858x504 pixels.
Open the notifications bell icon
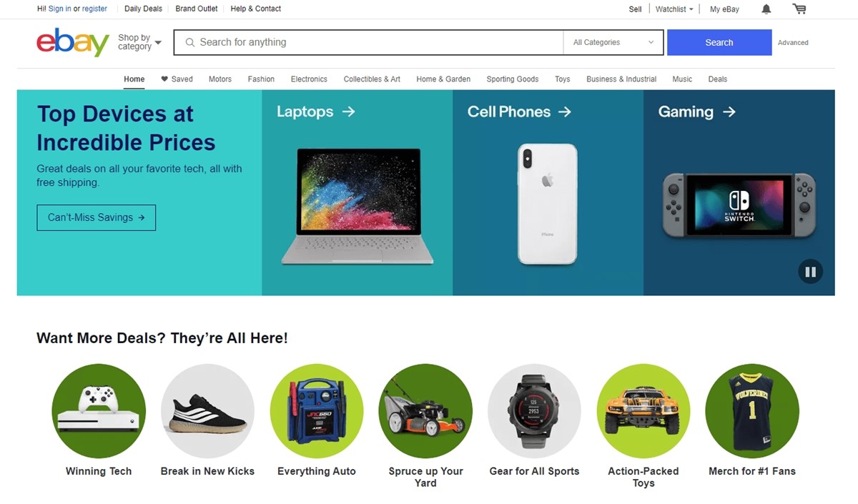766,9
